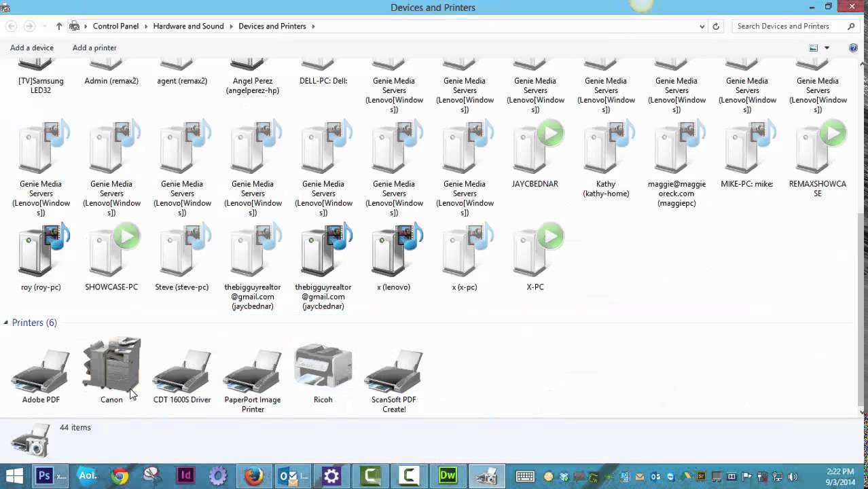Click the volume speaker tray icon
868x489 pixels.
click(x=792, y=477)
